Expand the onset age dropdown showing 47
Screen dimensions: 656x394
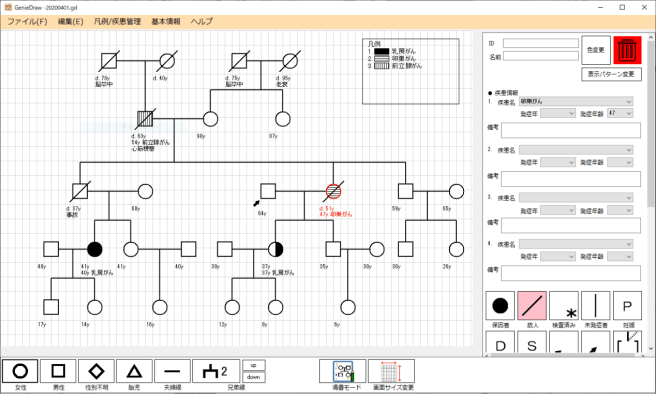coord(620,113)
